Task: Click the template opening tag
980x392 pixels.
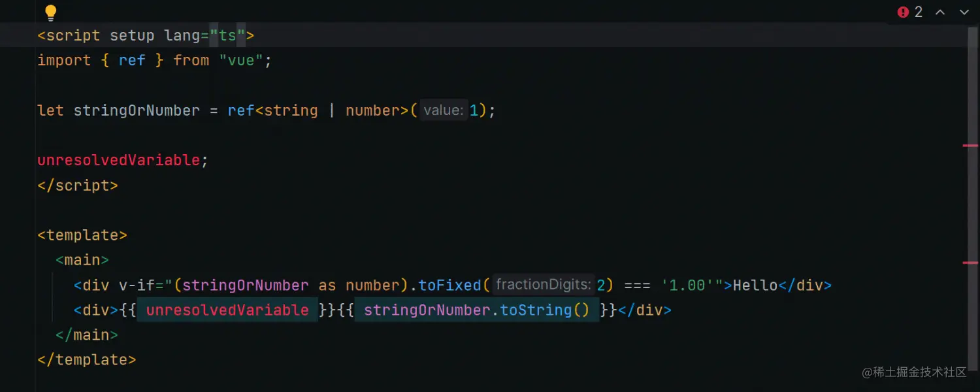Action: (x=82, y=235)
